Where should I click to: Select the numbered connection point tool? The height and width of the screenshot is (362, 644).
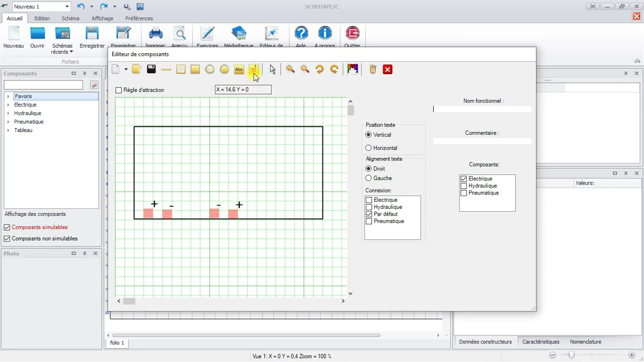pyautogui.click(x=254, y=69)
